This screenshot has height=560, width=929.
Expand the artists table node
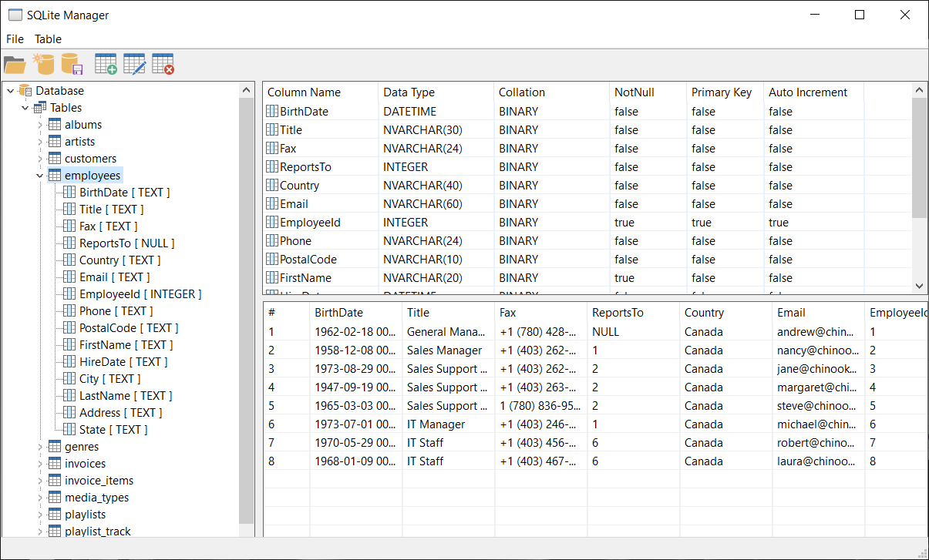[x=40, y=142]
